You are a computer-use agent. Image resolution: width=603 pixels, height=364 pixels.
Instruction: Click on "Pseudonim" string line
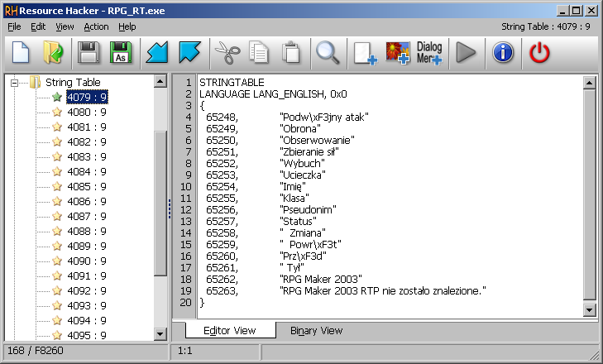click(308, 209)
